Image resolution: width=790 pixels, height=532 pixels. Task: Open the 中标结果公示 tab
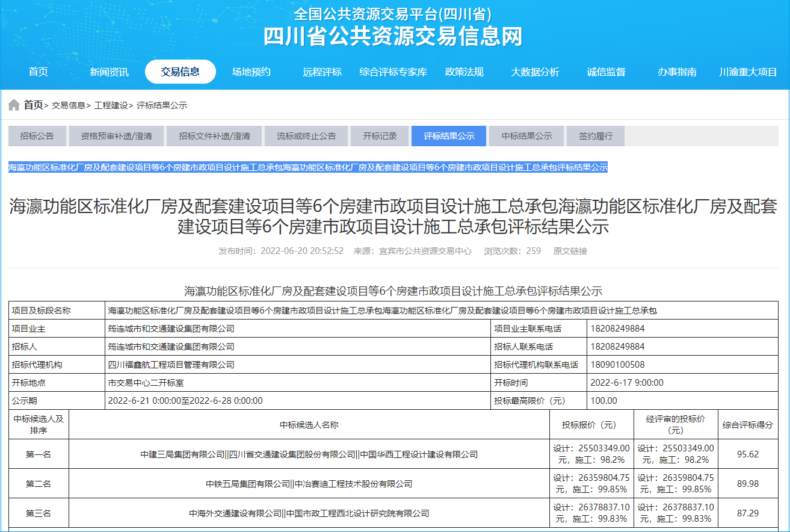pos(526,136)
